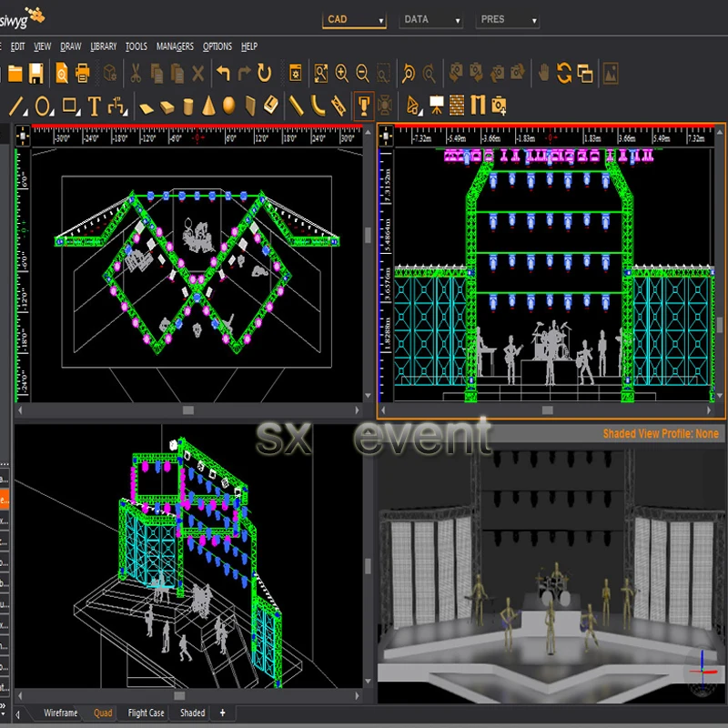
Task: Select the Cylinder primitive tool
Action: tap(188, 106)
